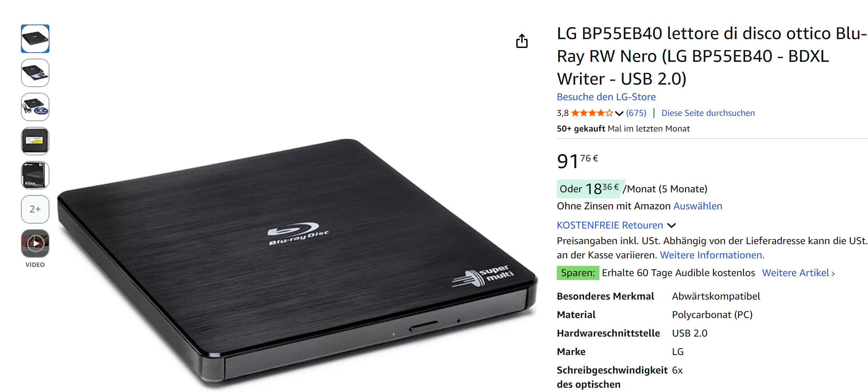This screenshot has height=392, width=868.
Task: Open the 2+ more images thumbnail
Action: [x=35, y=209]
